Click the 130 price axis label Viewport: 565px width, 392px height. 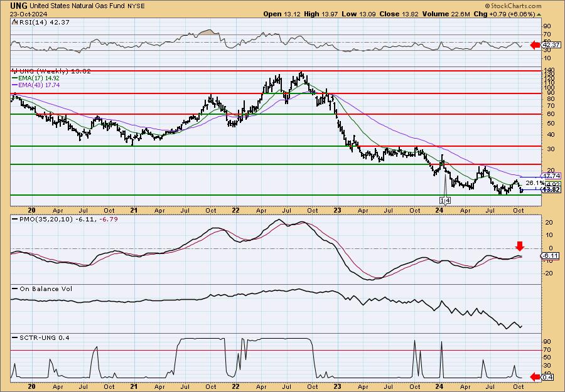coord(549,75)
